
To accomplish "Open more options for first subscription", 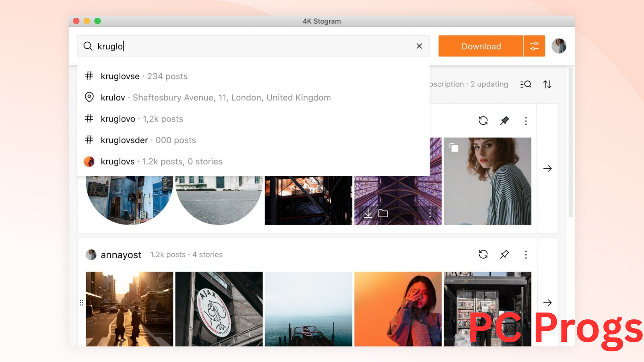I will [x=526, y=121].
